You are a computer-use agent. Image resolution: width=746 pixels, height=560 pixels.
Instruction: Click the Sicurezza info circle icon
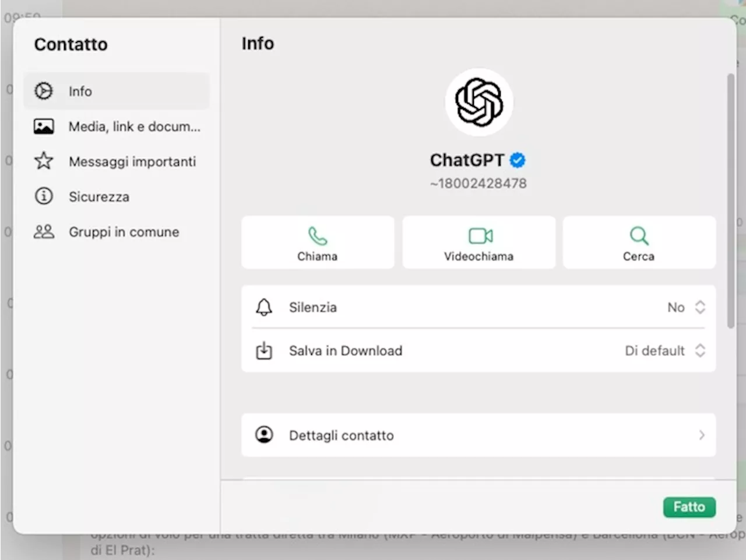pyautogui.click(x=44, y=196)
